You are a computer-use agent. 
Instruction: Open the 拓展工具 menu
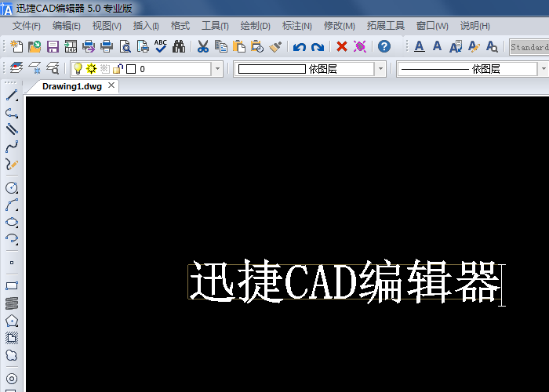pos(386,26)
